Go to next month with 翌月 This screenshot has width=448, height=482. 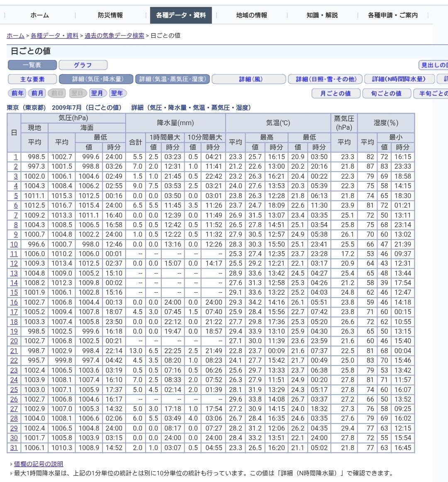tap(97, 93)
